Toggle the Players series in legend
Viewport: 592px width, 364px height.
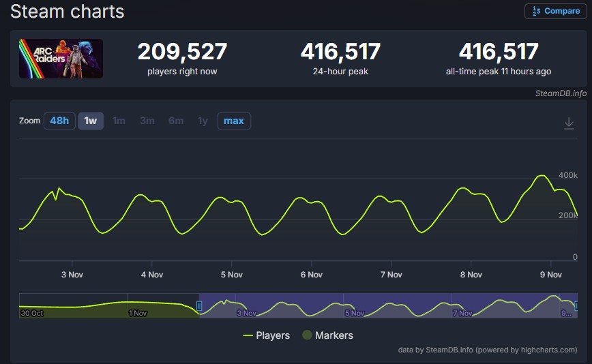pyautogui.click(x=267, y=335)
